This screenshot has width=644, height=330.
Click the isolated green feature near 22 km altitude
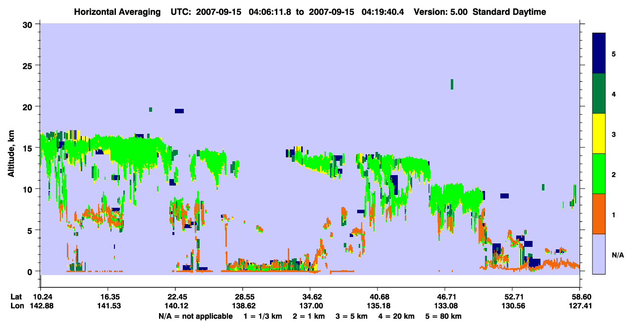pyautogui.click(x=452, y=84)
